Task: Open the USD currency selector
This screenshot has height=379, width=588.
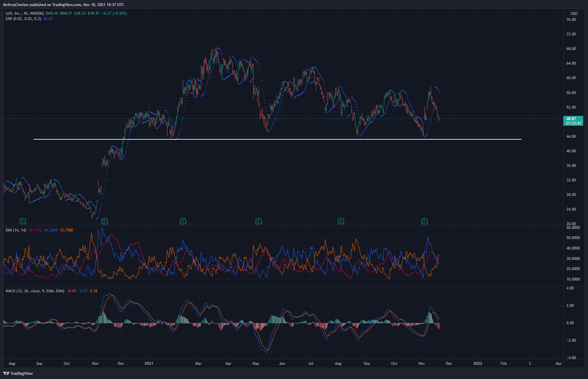Action: (x=574, y=14)
